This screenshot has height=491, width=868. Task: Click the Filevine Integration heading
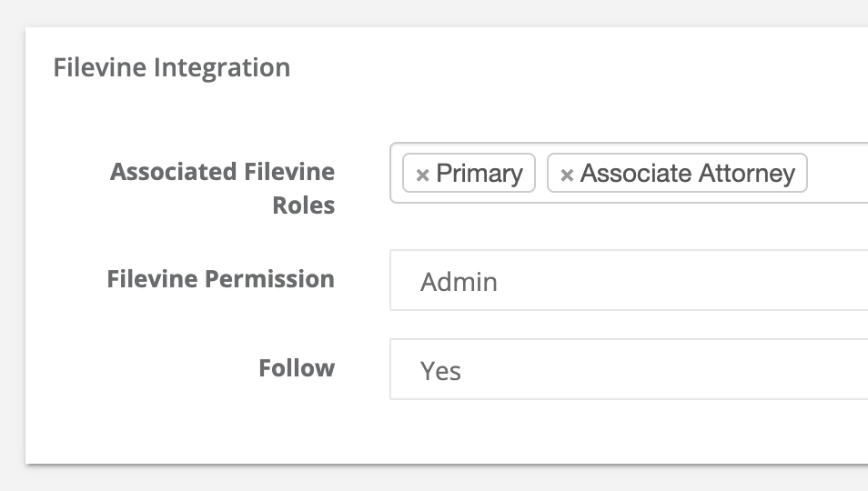172,67
